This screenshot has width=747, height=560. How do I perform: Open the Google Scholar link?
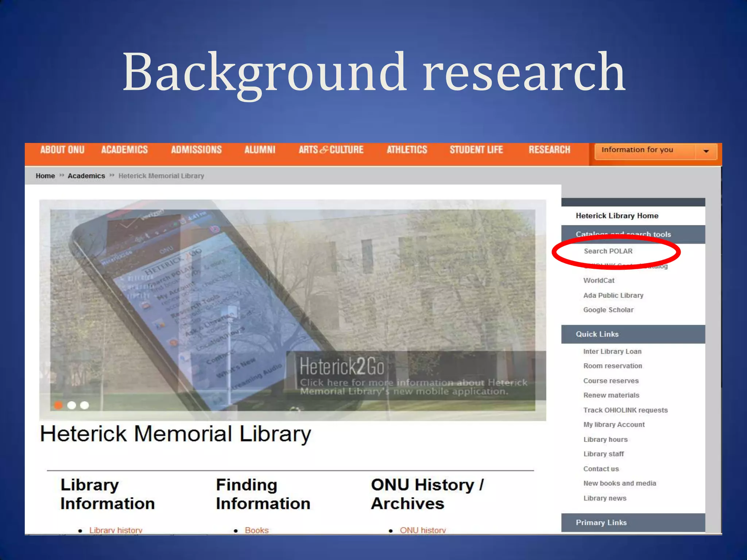pos(608,310)
